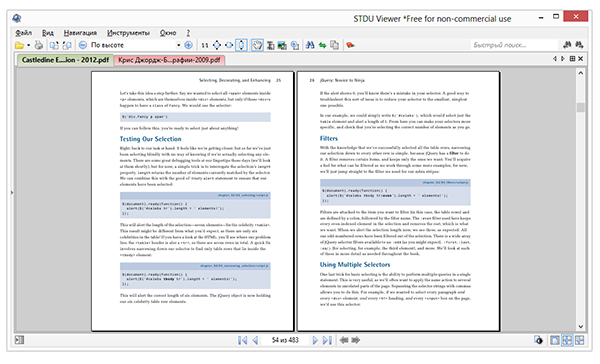Select the rightmost page layout view button
Image resolution: width=600 pixels, height=364 pixels.
pos(579,340)
